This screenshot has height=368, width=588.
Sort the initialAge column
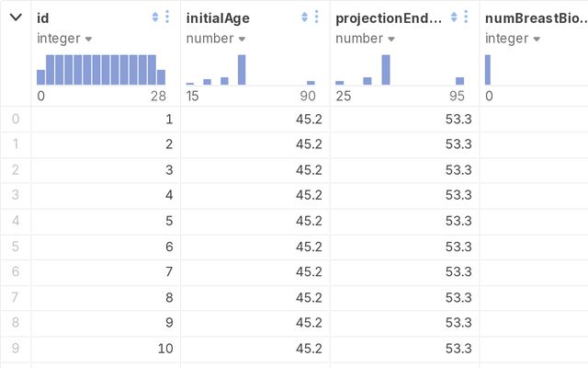(x=304, y=17)
